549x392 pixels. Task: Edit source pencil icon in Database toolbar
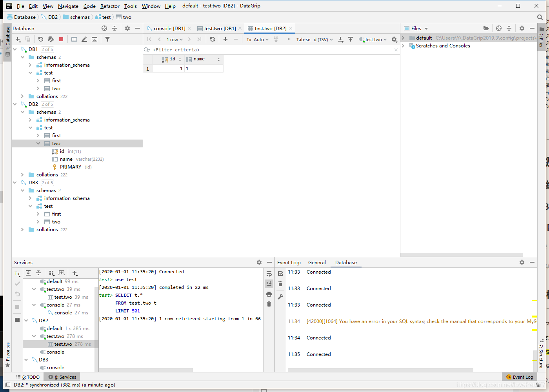pos(84,39)
